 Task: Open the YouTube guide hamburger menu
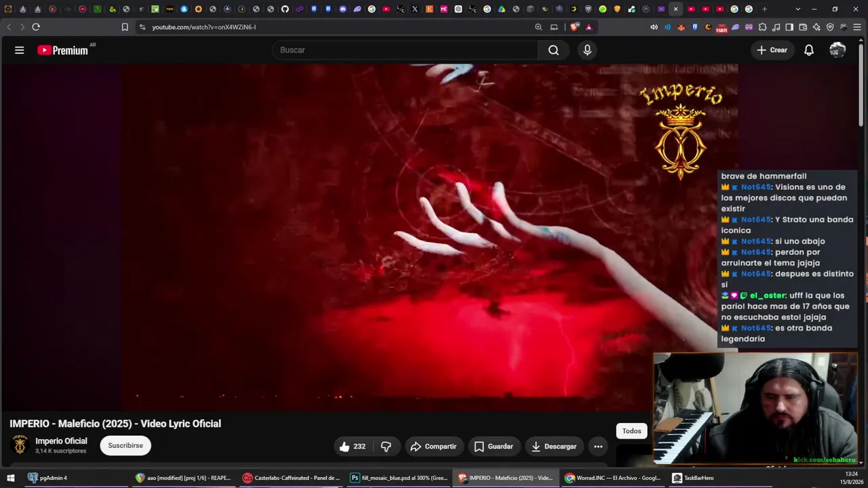coord(20,50)
